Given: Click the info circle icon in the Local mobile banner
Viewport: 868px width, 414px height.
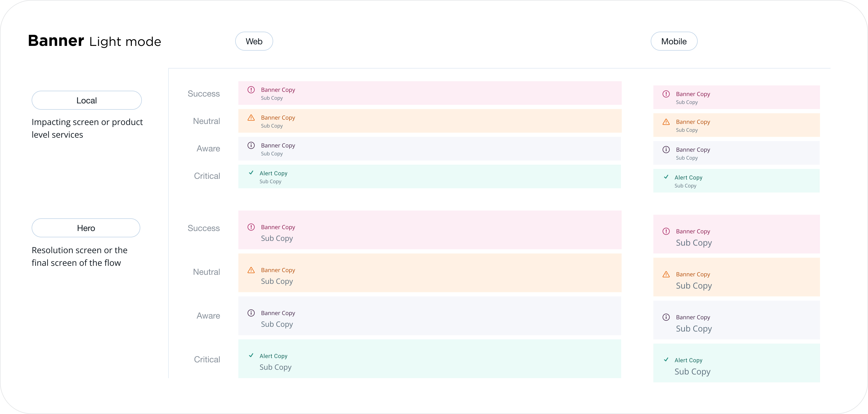Looking at the screenshot, I should click(x=666, y=150).
